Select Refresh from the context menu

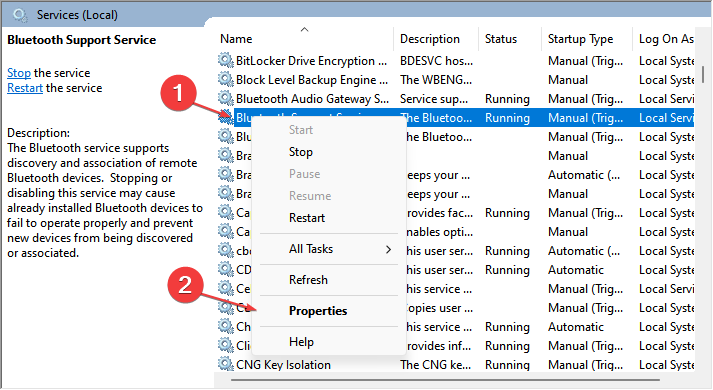(308, 280)
